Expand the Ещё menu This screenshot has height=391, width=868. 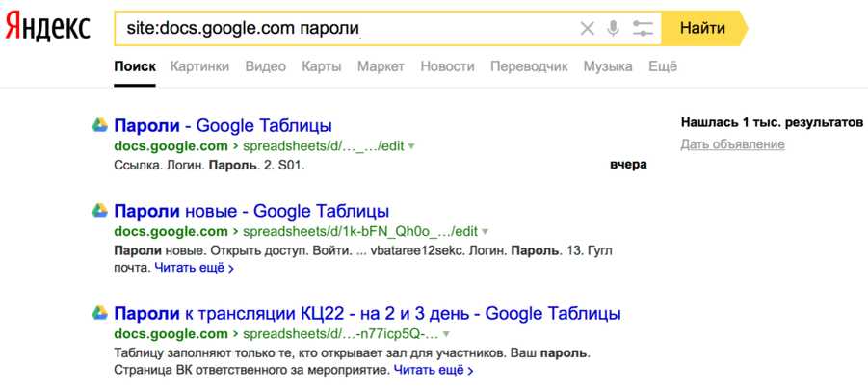point(663,66)
